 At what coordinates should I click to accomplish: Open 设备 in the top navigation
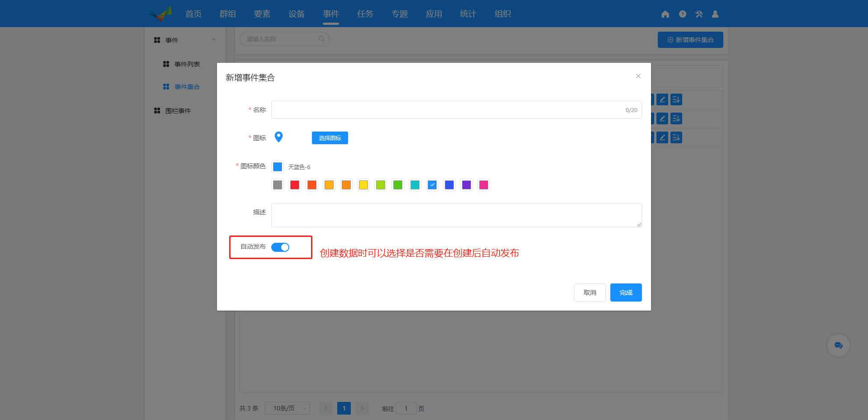[297, 14]
